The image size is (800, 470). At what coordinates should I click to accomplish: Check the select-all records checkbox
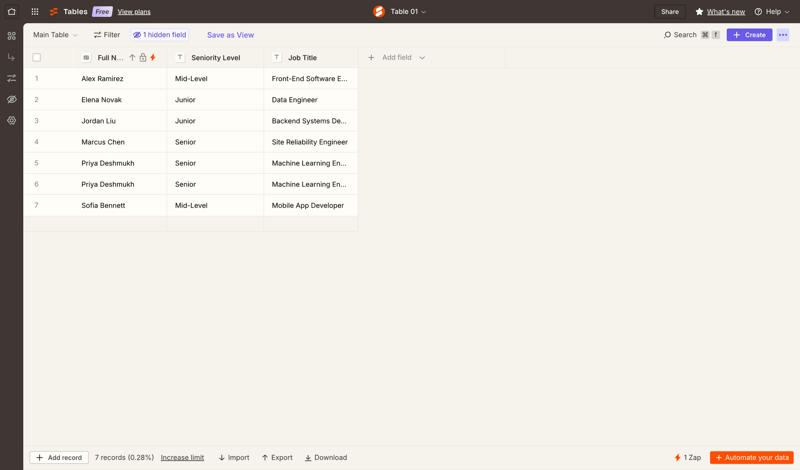(x=37, y=58)
